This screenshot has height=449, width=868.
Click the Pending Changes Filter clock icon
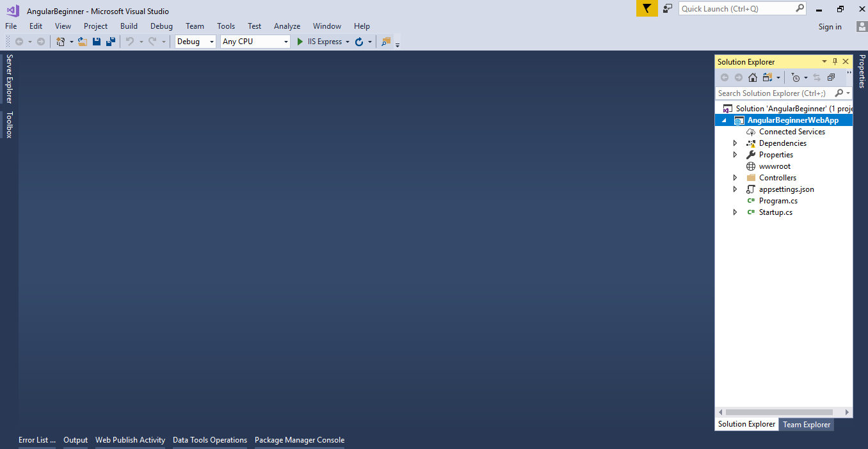[795, 77]
